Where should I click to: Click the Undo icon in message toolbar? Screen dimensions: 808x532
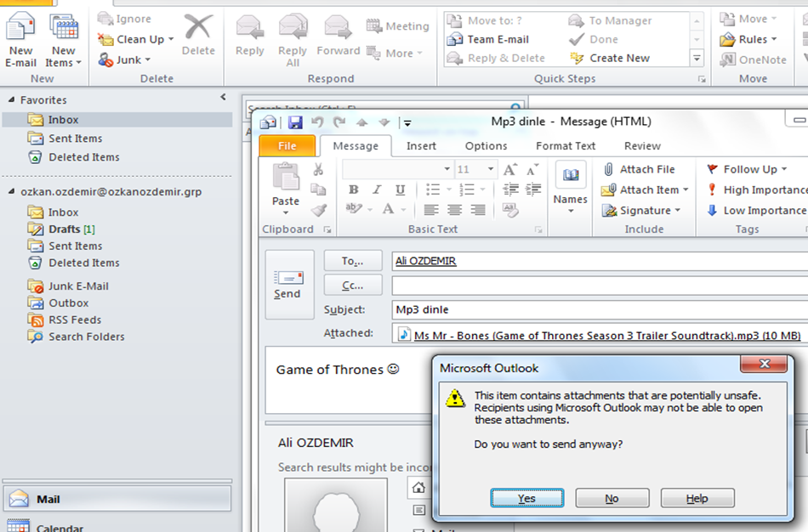tap(317, 122)
